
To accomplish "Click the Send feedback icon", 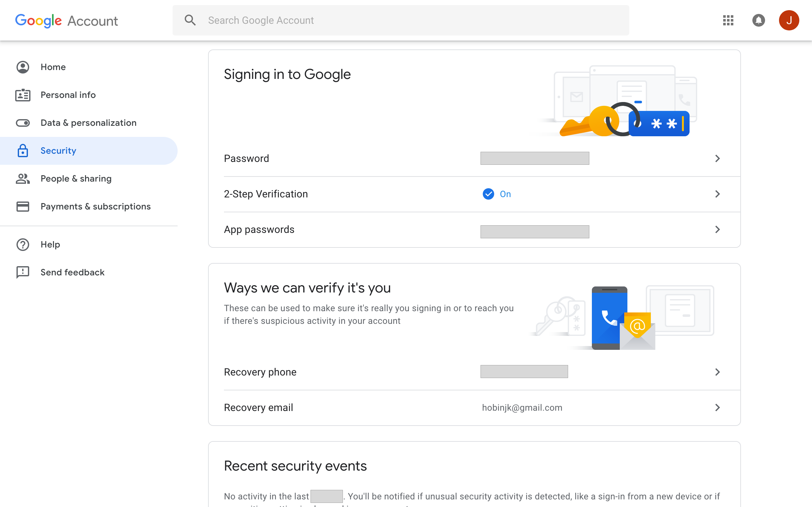I will pos(23,272).
